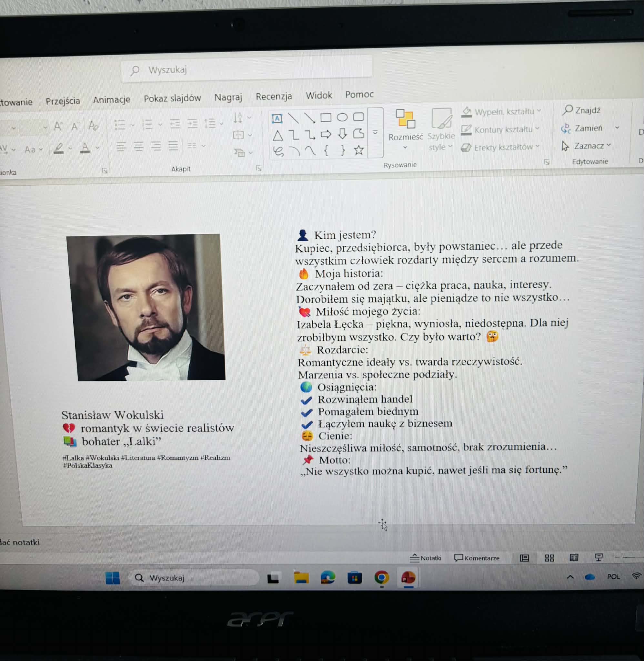
Task: Select the text box shape tool
Action: [x=277, y=119]
